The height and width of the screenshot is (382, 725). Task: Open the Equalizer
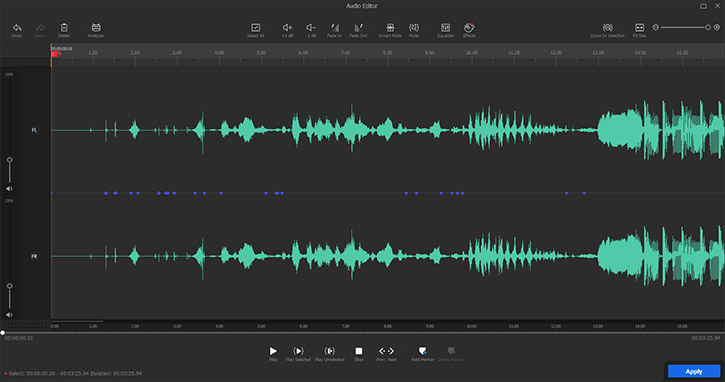[x=445, y=28]
